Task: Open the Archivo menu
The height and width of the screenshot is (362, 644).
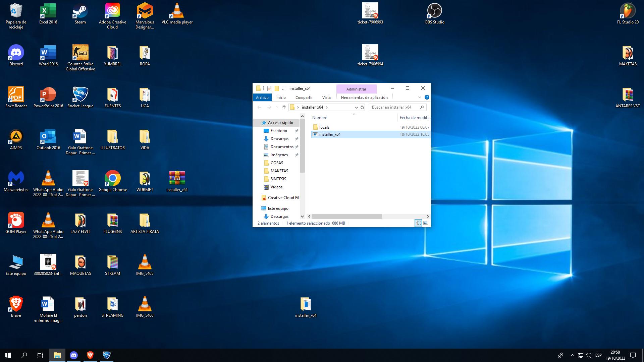Action: pos(262,98)
